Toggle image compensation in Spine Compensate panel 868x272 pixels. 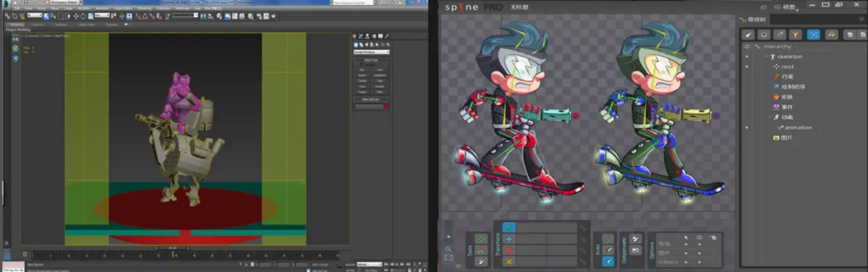coord(635,250)
